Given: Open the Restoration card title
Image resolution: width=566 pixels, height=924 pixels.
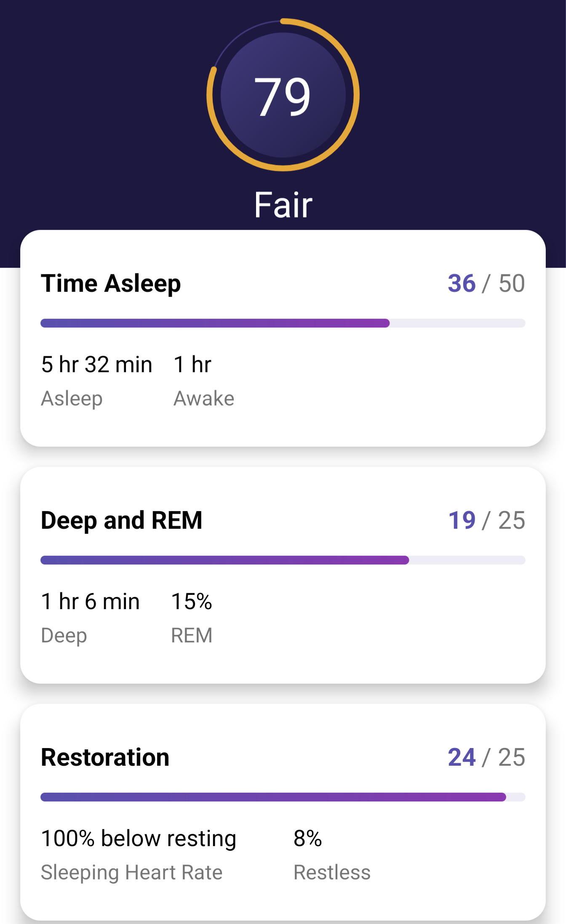Looking at the screenshot, I should click(105, 757).
